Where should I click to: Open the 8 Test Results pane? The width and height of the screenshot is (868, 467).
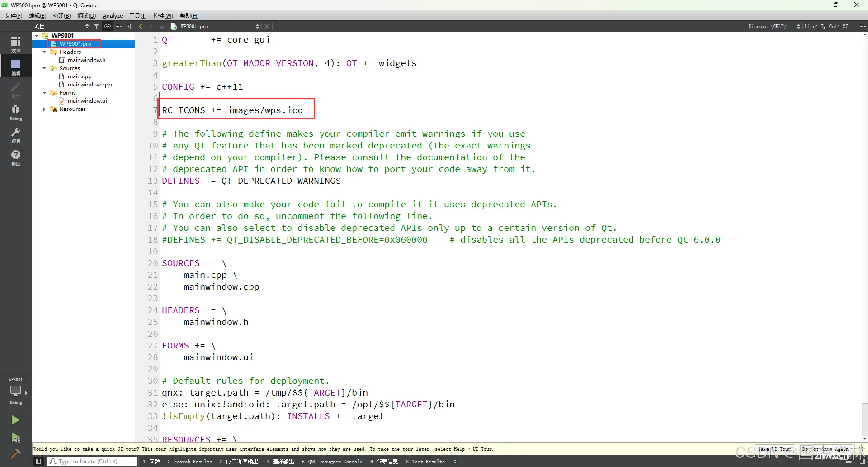[x=425, y=462]
